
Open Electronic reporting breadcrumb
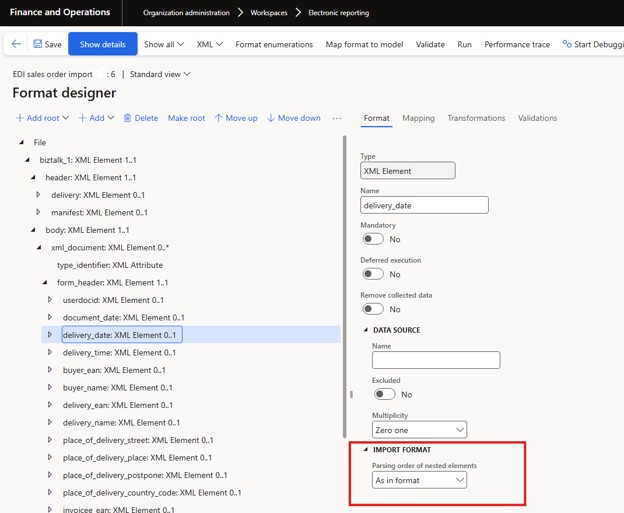[339, 13]
